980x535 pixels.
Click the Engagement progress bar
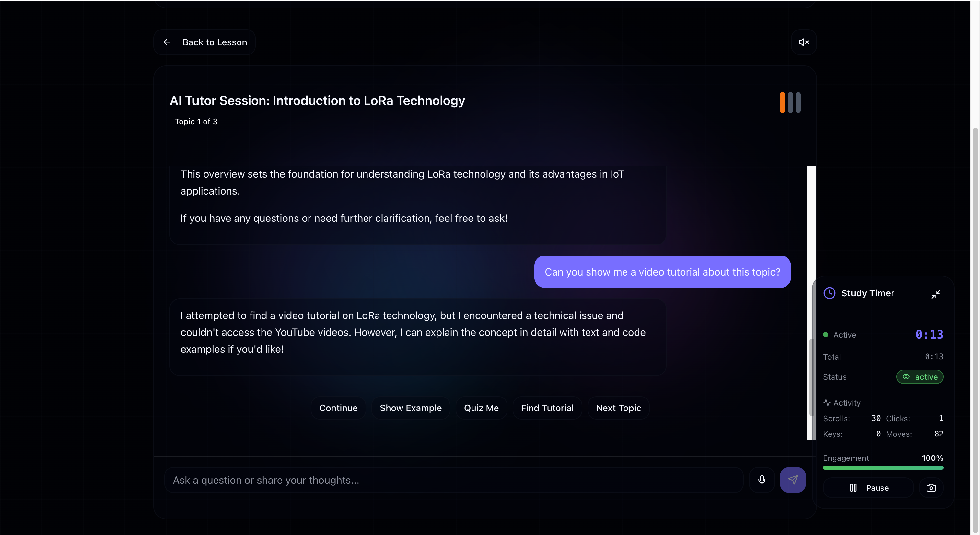883,468
